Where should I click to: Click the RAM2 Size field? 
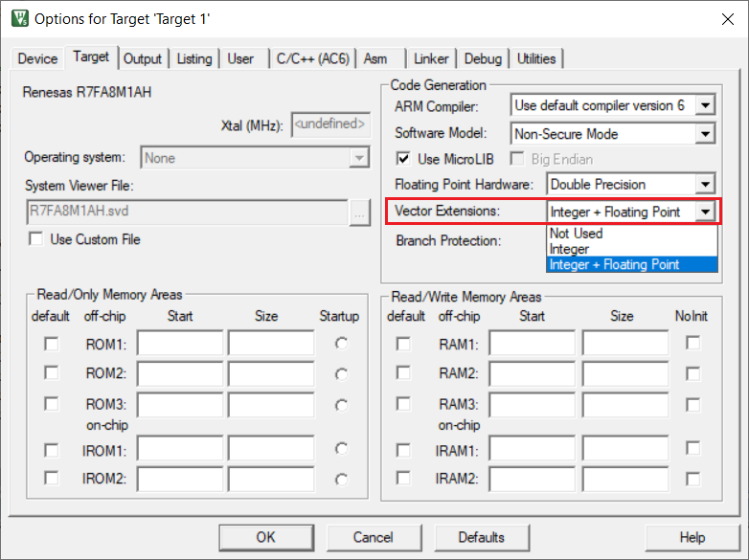[x=625, y=373]
